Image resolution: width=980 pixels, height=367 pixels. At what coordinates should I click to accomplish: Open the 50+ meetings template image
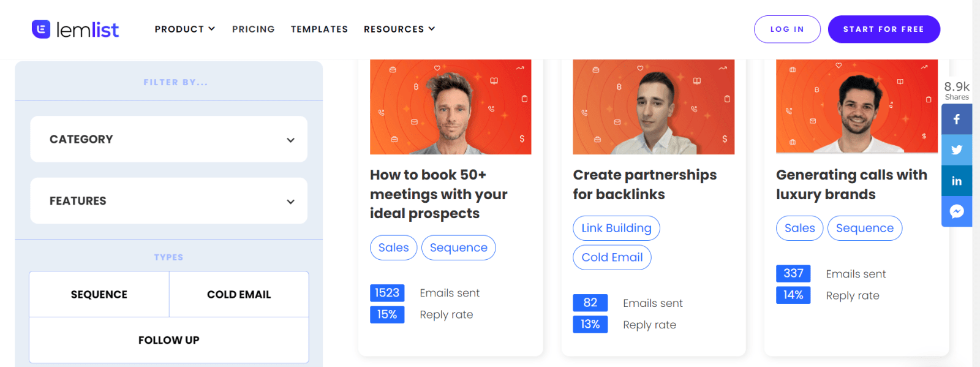pyautogui.click(x=450, y=107)
